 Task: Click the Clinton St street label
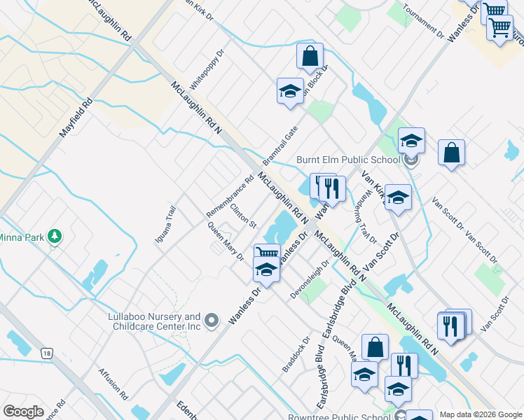(243, 216)
